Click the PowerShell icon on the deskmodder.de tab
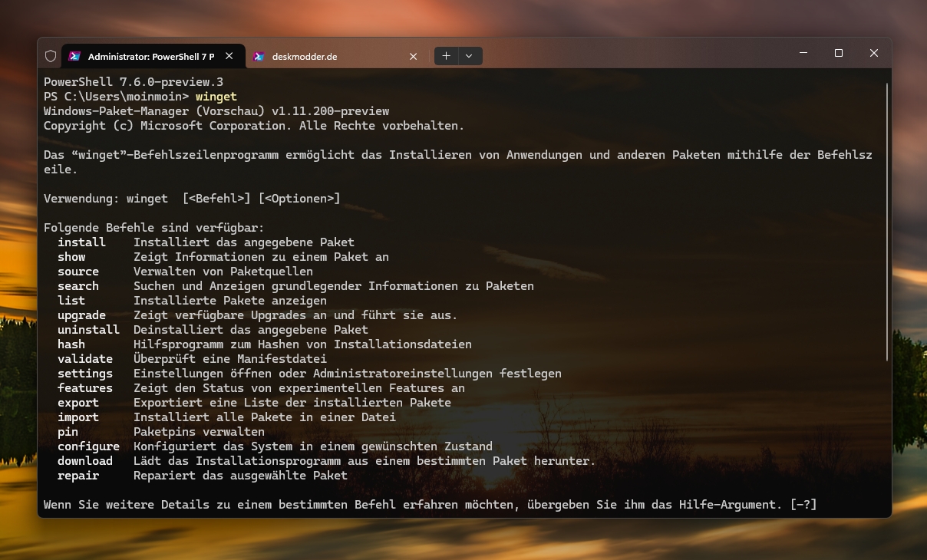The width and height of the screenshot is (927, 560). 259,56
